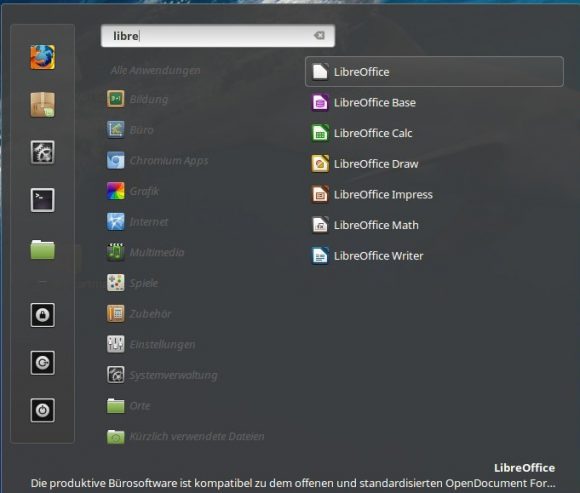Click the LibreOffice Writer icon
This screenshot has height=493, width=580.
(x=320, y=256)
